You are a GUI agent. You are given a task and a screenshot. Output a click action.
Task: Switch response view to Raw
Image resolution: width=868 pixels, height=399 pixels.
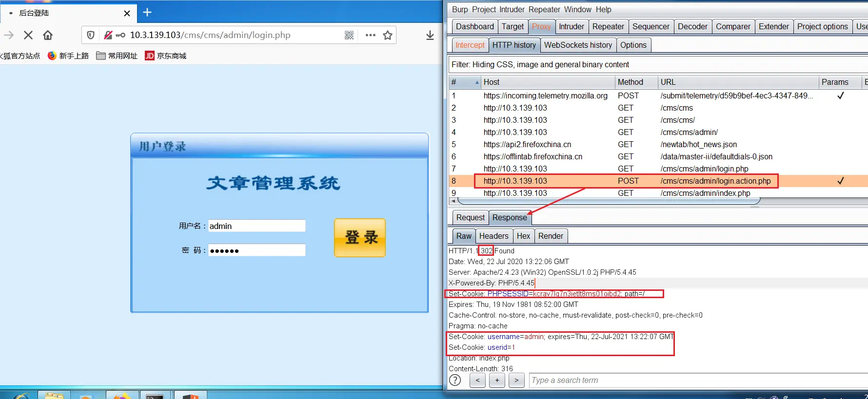pyautogui.click(x=464, y=236)
